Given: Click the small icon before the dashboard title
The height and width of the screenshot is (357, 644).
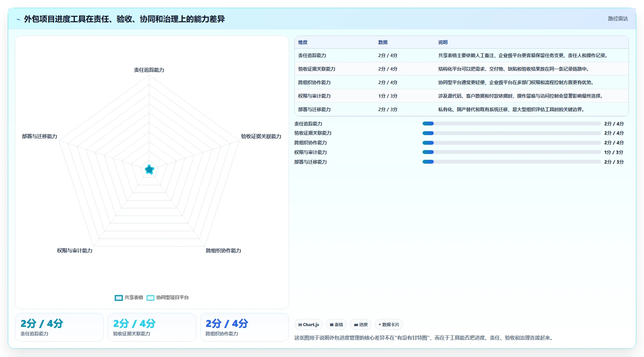Looking at the screenshot, I should pyautogui.click(x=18, y=19).
